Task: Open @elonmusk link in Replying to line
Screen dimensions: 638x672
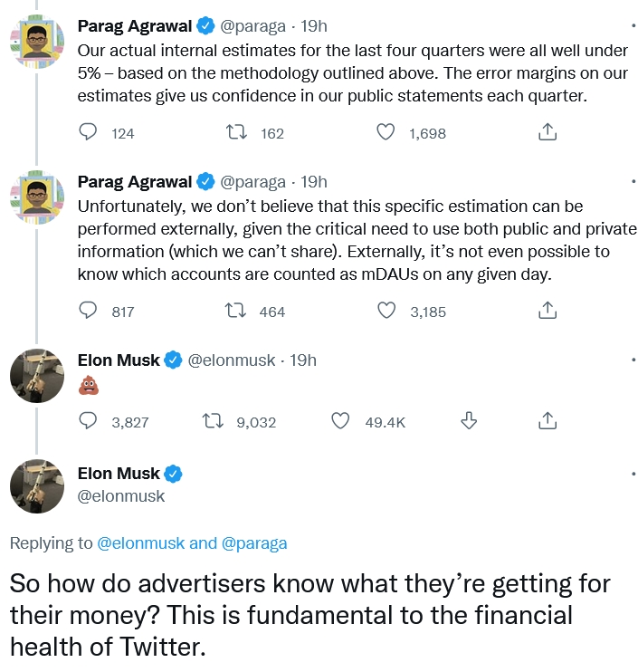Action: click(141, 543)
